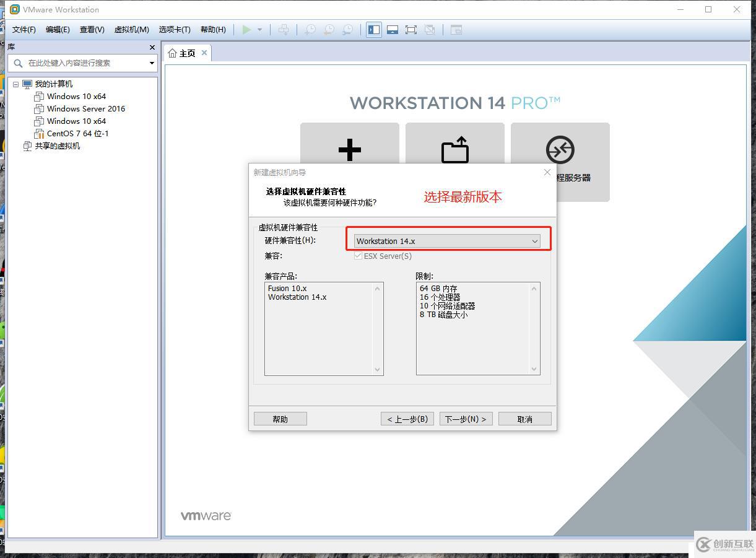Open the power options dropdown arrow

click(x=260, y=30)
